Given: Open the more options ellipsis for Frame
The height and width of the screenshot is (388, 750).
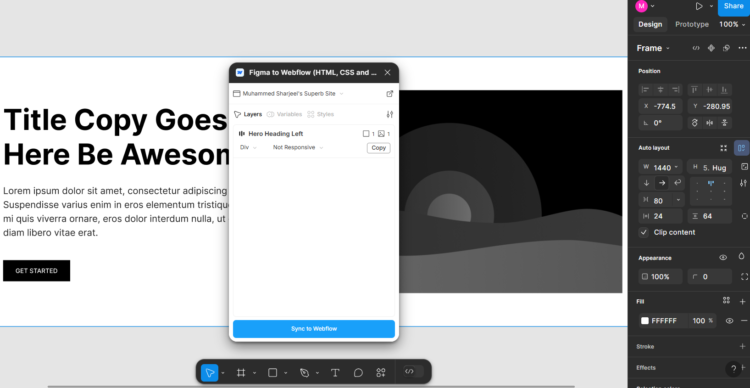Looking at the screenshot, I should 742,48.
